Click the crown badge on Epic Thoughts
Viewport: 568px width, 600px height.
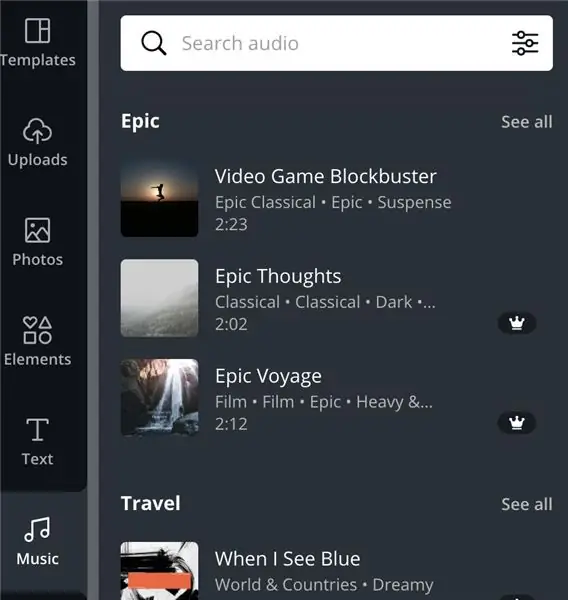(x=517, y=323)
